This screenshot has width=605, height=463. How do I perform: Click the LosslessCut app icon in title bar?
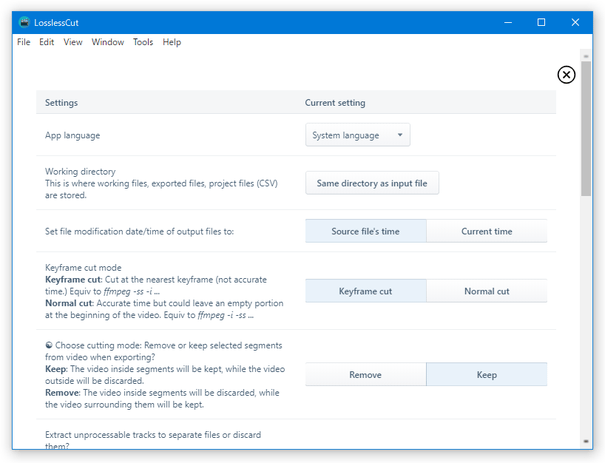24,22
